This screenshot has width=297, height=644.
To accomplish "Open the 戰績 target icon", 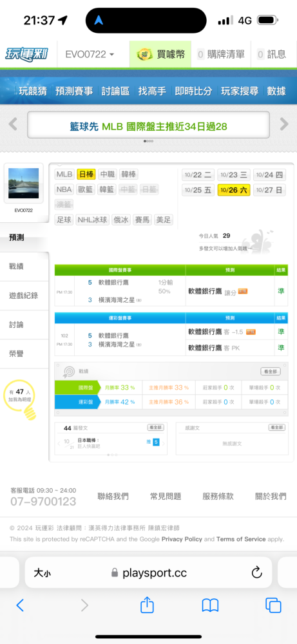I will pyautogui.click(x=68, y=372).
